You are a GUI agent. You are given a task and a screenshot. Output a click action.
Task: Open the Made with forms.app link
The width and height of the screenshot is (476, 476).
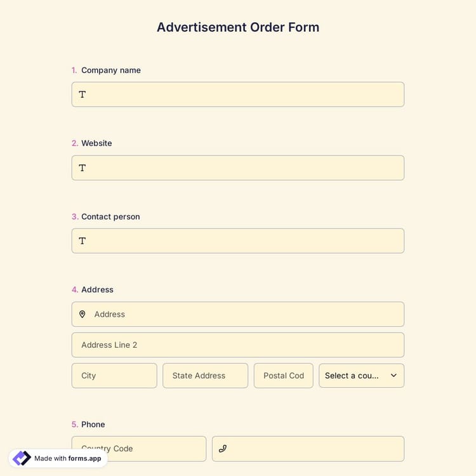[x=67, y=458]
